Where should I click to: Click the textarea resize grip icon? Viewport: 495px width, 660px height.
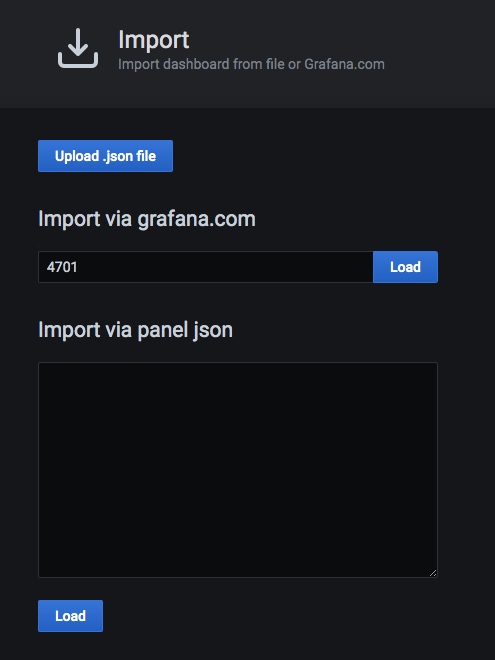(433, 572)
